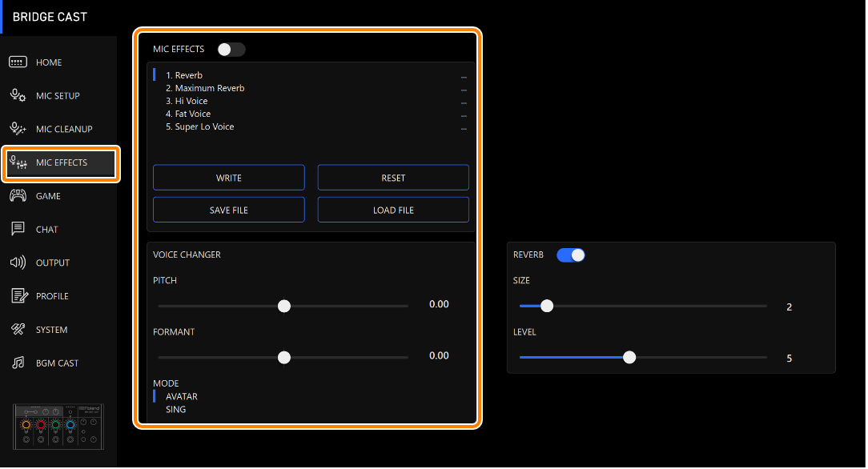Open options dots for Maximum Reverb preset
The image size is (868, 469).
click(464, 89)
